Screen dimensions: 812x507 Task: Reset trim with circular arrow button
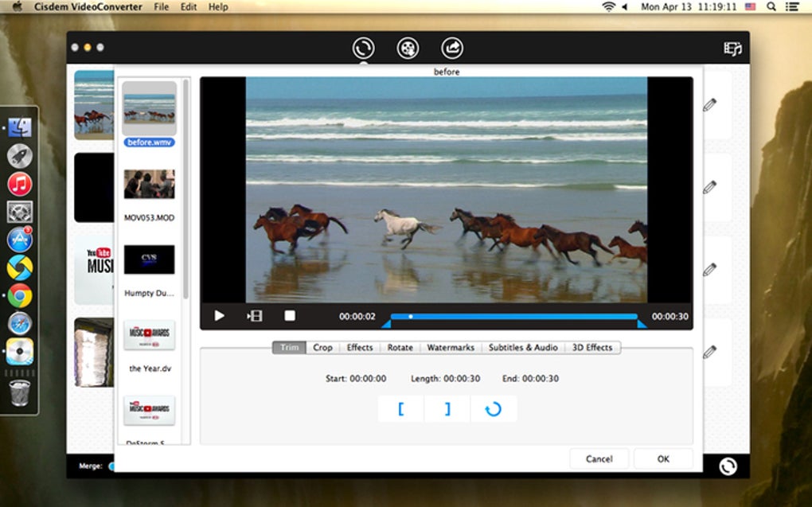pos(493,409)
